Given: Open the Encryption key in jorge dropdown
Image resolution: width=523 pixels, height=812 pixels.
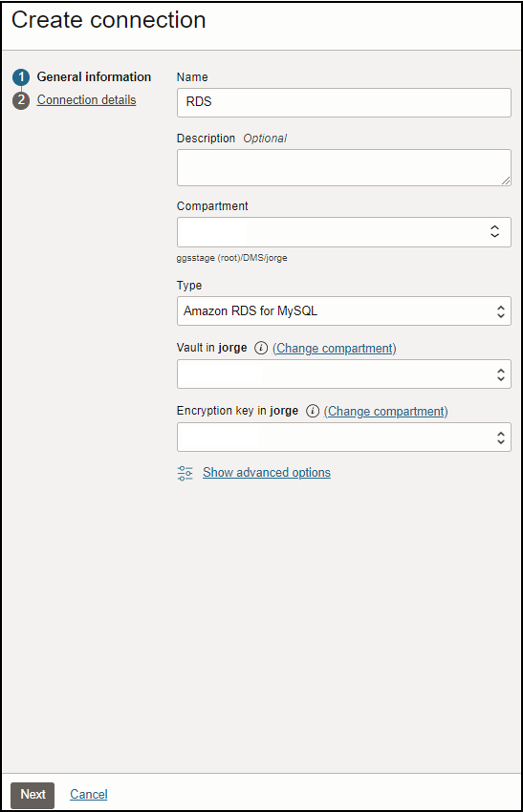Looking at the screenshot, I should point(343,438).
